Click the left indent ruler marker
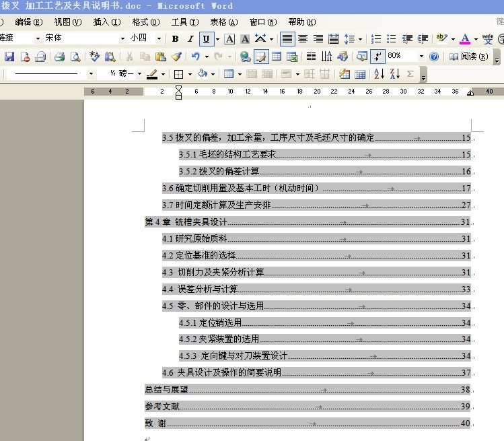 178,93
